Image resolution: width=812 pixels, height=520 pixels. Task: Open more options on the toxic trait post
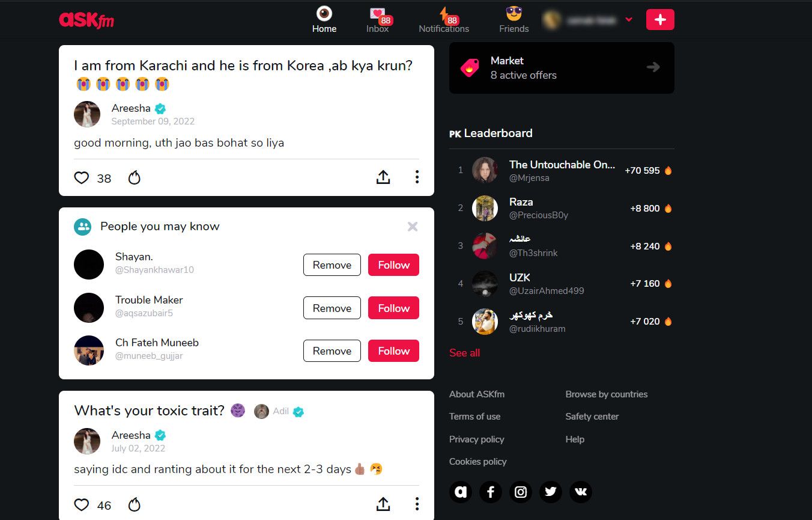(x=417, y=504)
